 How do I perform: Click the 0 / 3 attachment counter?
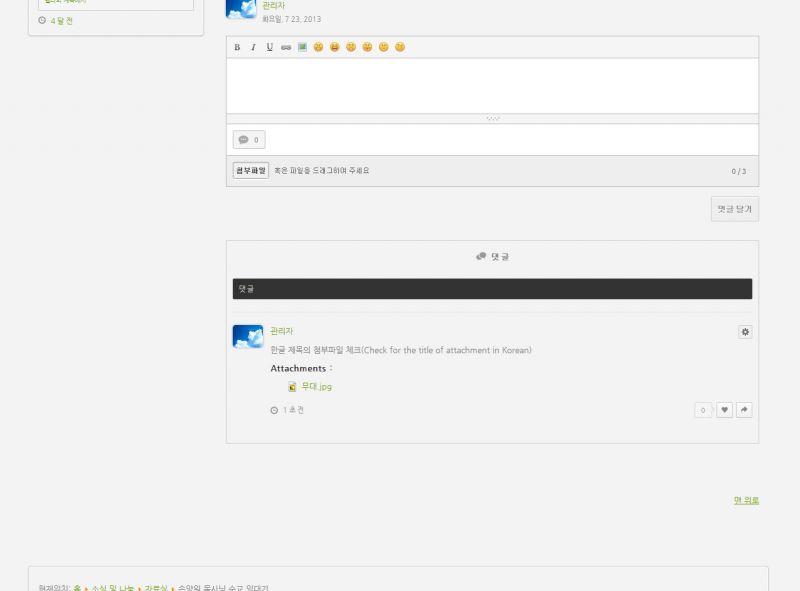coord(739,171)
